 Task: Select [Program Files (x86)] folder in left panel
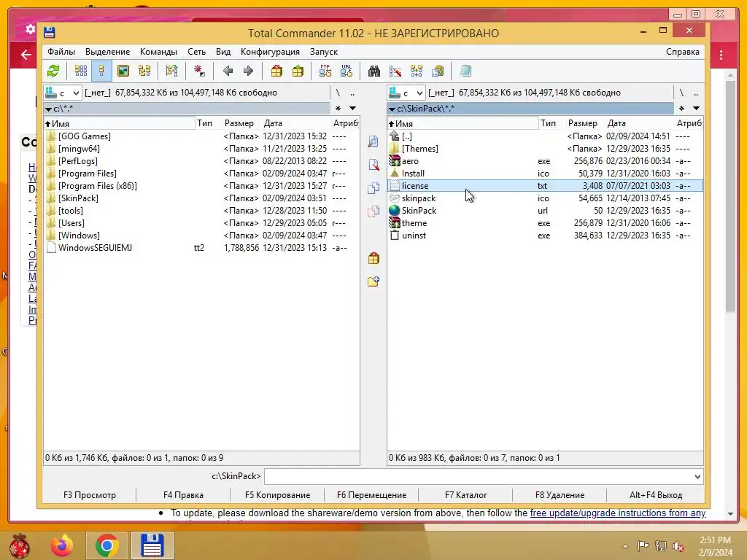point(201,186)
